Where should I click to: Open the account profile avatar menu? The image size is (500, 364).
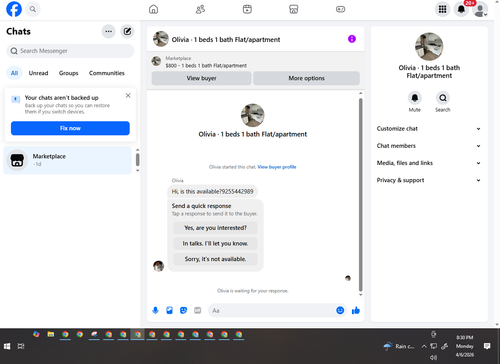click(x=480, y=9)
